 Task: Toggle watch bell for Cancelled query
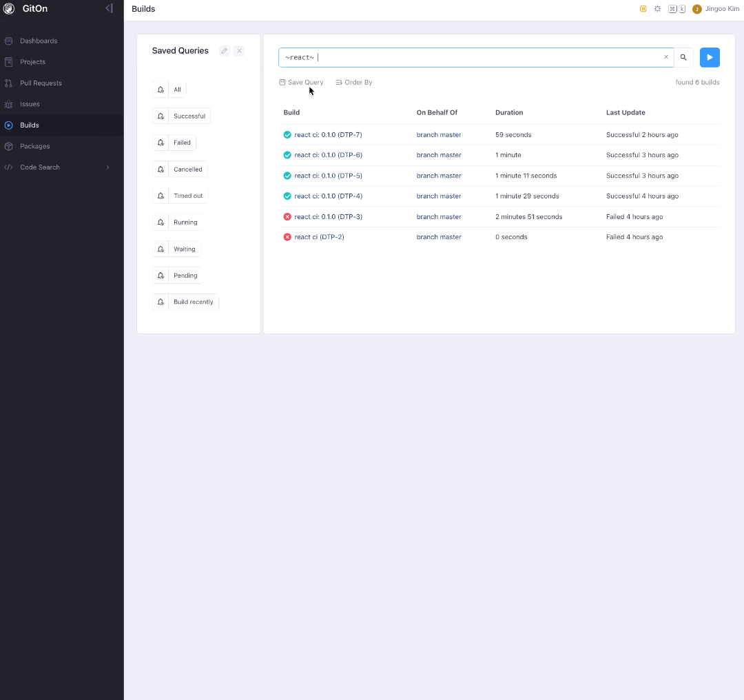[161, 169]
